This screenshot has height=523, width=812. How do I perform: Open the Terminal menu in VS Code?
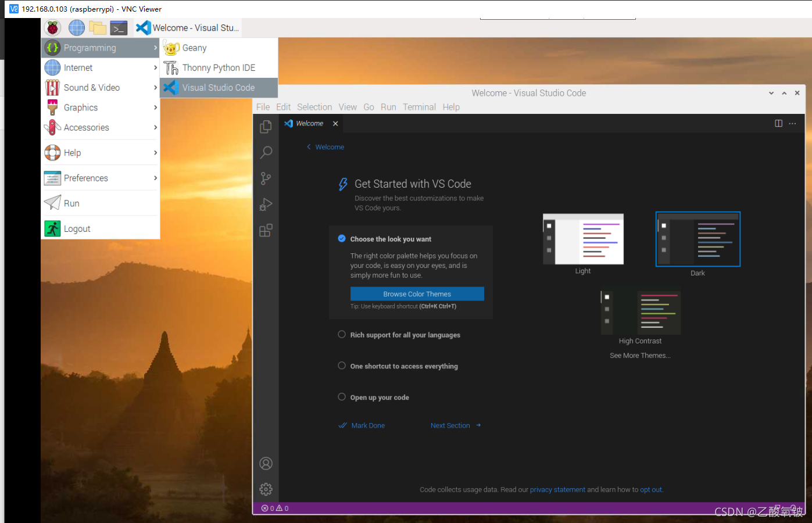tap(419, 107)
